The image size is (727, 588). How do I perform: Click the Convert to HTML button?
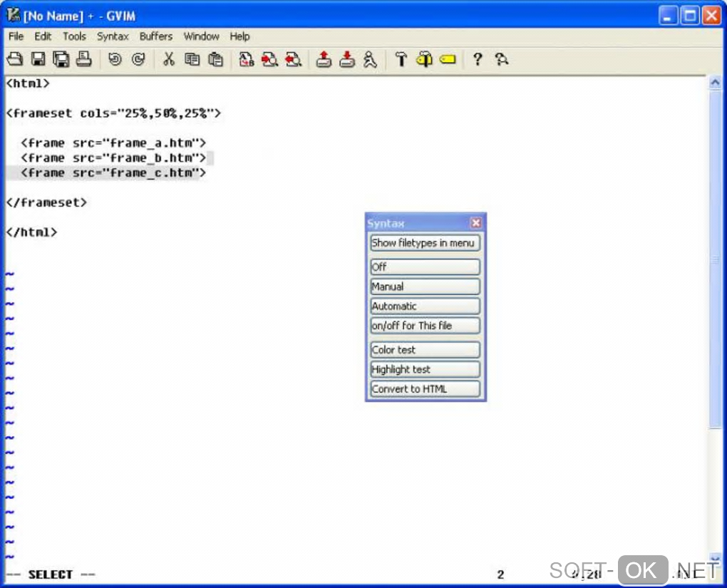click(x=425, y=389)
